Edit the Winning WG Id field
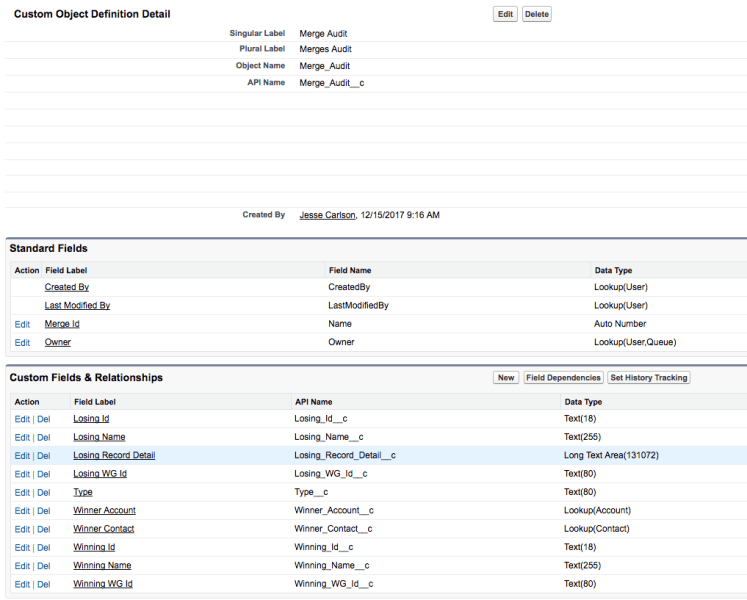Image resolution: width=747 pixels, height=600 pixels. [22, 584]
